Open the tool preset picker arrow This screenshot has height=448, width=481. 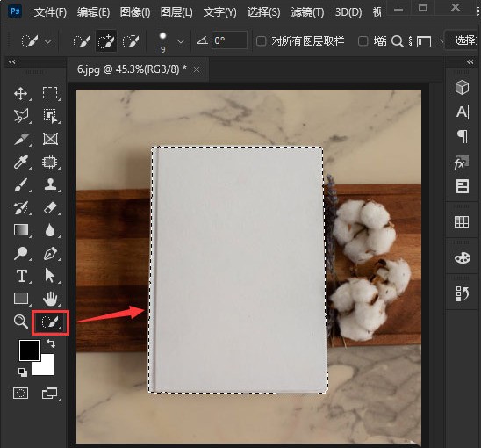point(48,41)
